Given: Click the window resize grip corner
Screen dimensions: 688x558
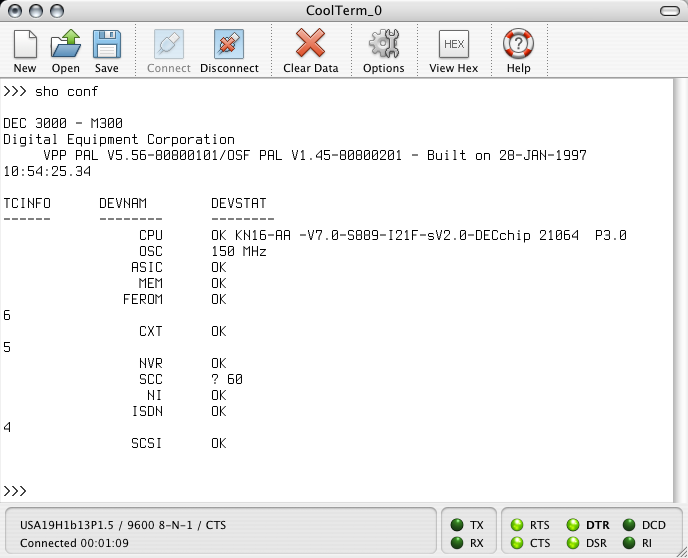Looking at the screenshot, I should tap(681, 552).
